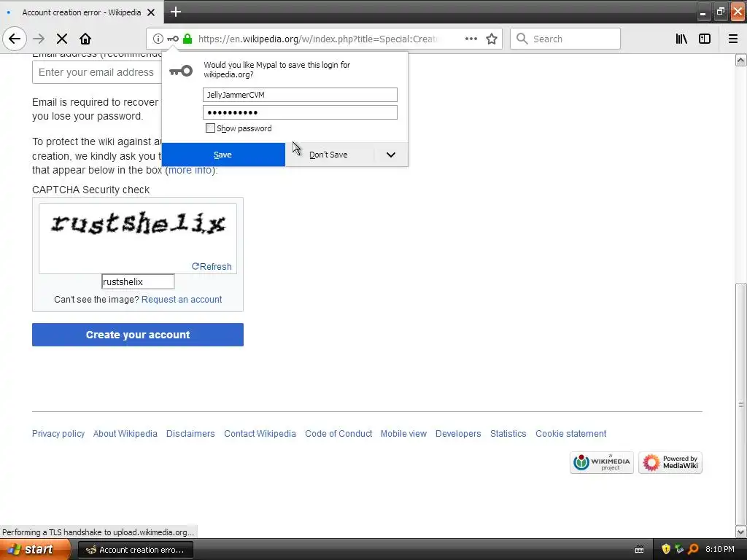Bookmark this page with the star icon

click(492, 39)
